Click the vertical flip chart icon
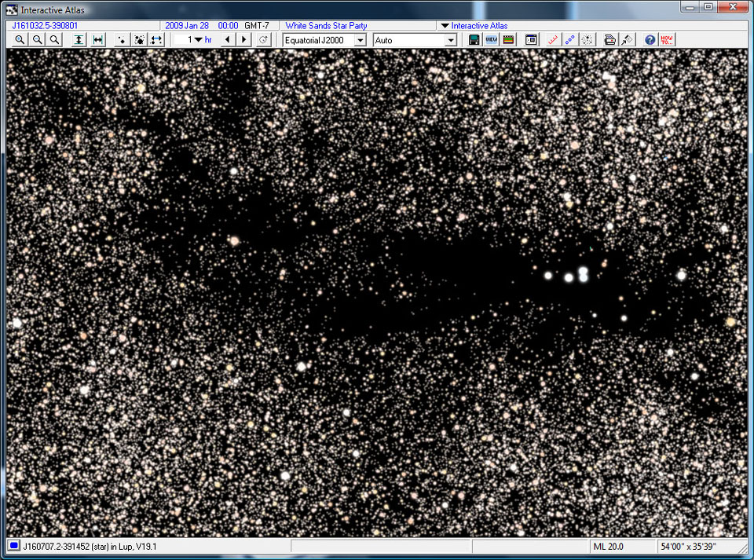Screen dimensions: 754x560 [x=79, y=40]
